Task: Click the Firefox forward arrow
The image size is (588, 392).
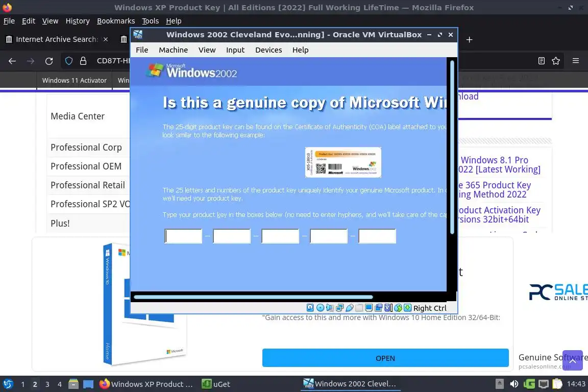Action: tap(31, 61)
